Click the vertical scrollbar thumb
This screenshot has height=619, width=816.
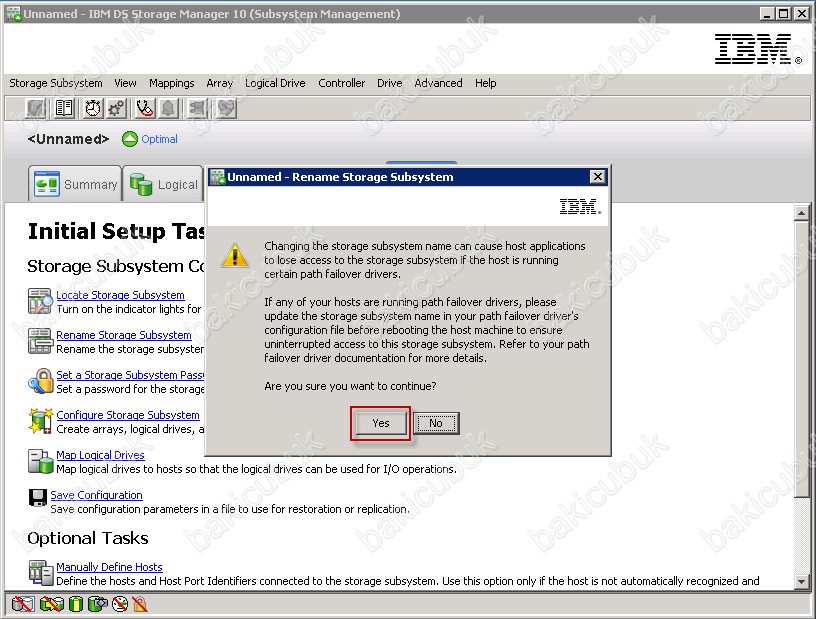[801, 359]
